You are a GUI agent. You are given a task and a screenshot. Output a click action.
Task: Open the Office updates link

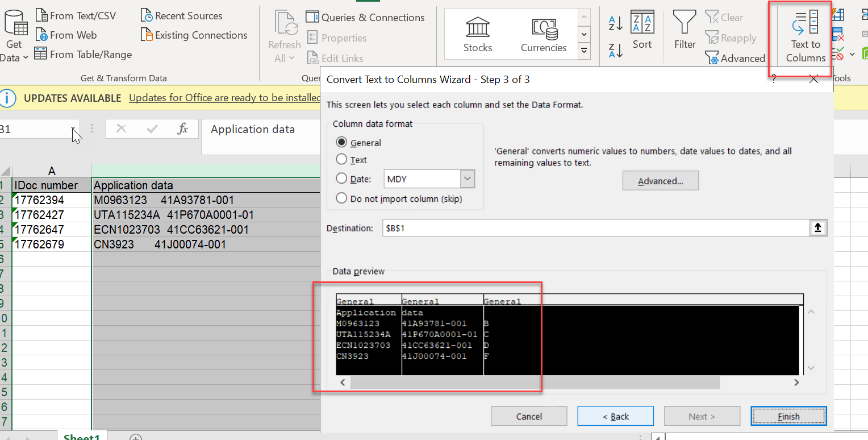point(225,98)
